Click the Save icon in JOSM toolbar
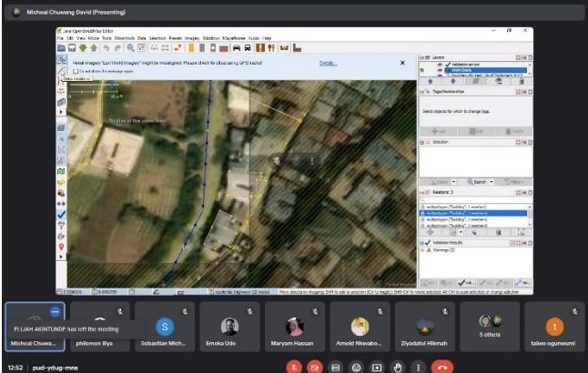This screenshot has height=373, width=588. tap(72, 48)
